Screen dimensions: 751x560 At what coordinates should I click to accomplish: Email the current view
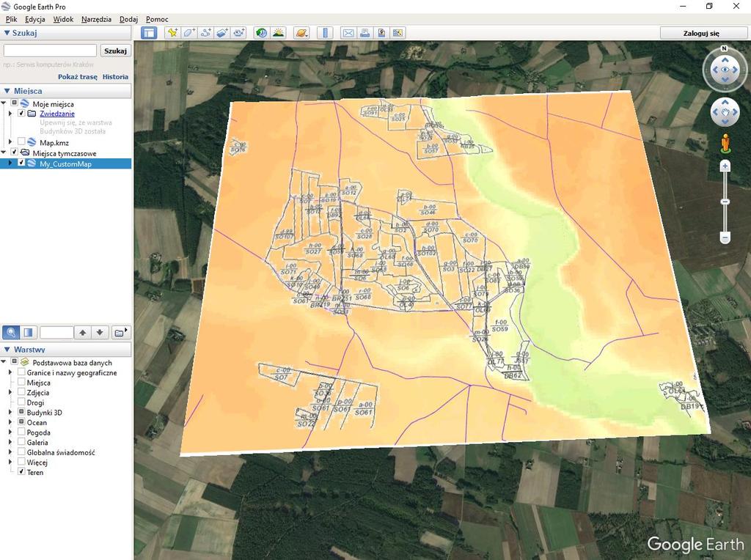click(x=348, y=33)
